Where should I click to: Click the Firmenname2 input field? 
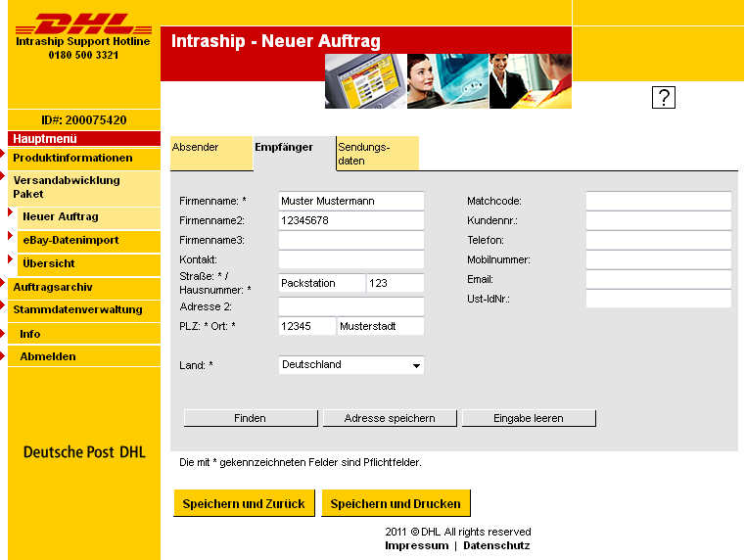pos(351,220)
